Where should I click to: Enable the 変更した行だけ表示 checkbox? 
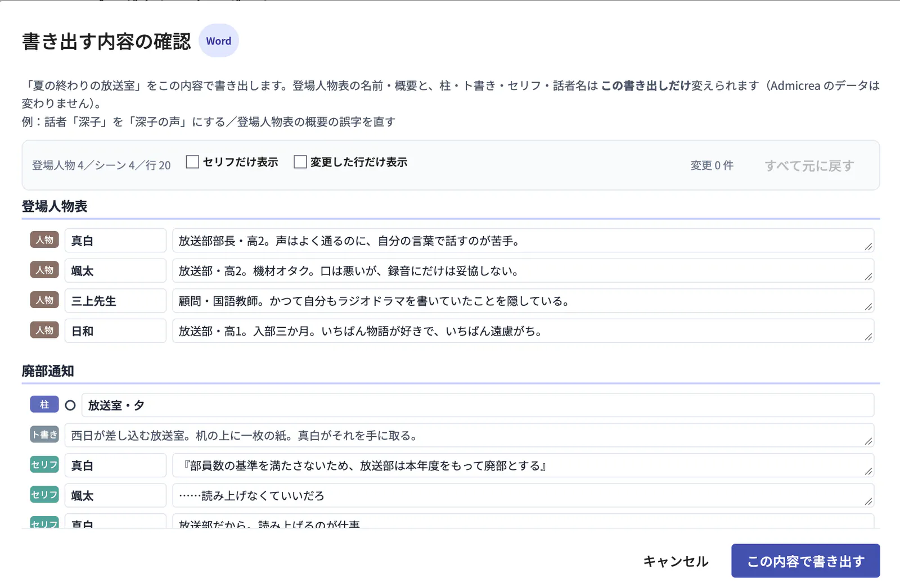[x=300, y=162]
